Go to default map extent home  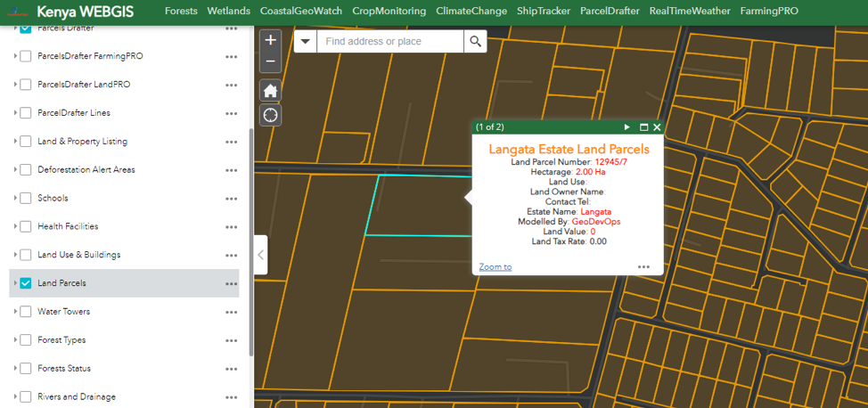point(271,90)
